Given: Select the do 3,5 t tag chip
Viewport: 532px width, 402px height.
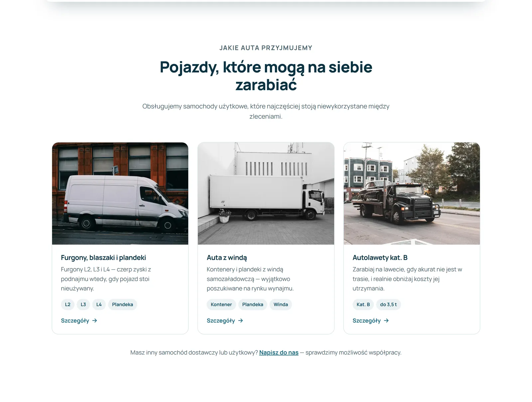Looking at the screenshot, I should coord(388,305).
